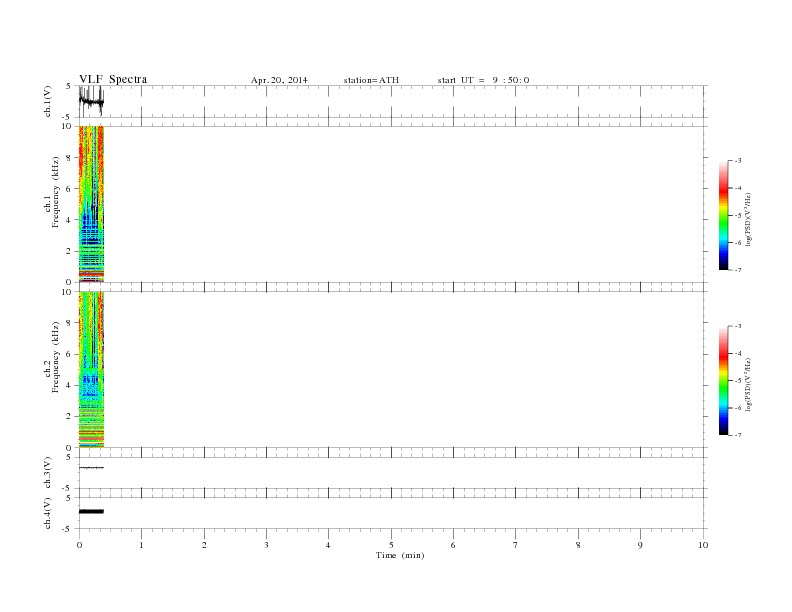This screenshot has height=612, width=792.
Task: Click the ch.1 waveform trace
Action: pyautogui.click(x=91, y=101)
